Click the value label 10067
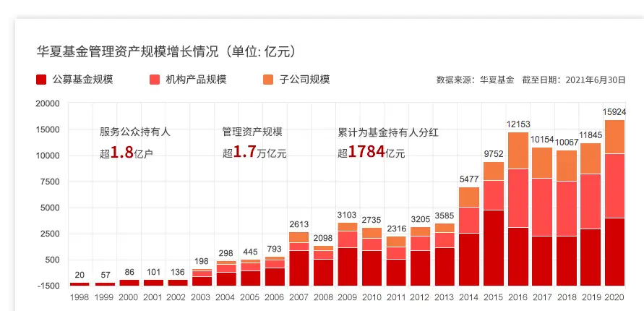The image size is (644, 311). coord(567,142)
